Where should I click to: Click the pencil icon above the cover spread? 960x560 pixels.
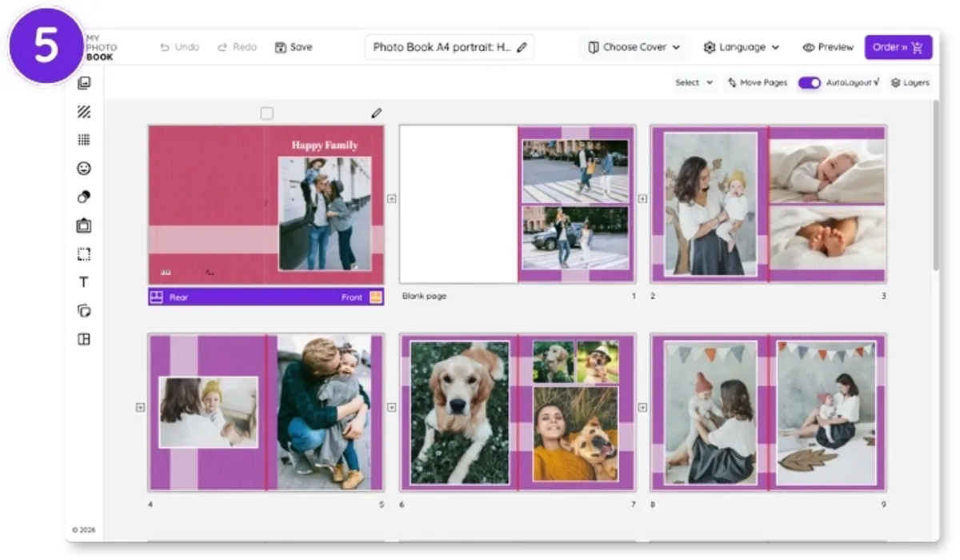(377, 114)
